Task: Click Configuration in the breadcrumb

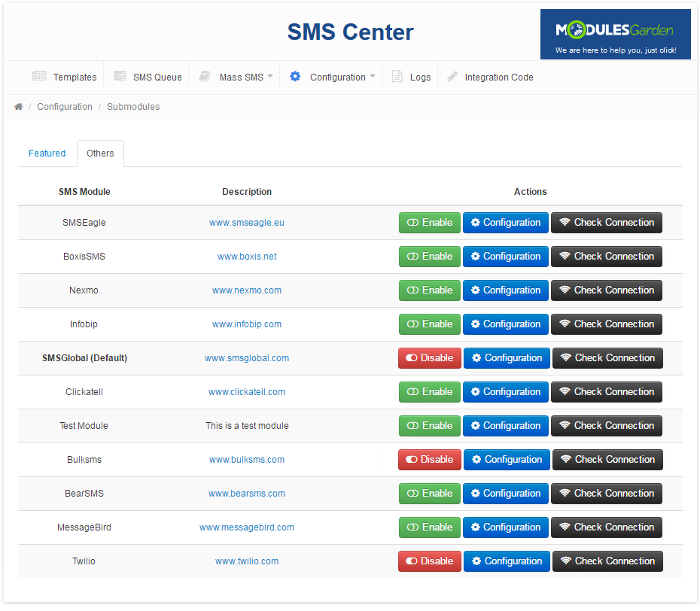Action: 65,107
